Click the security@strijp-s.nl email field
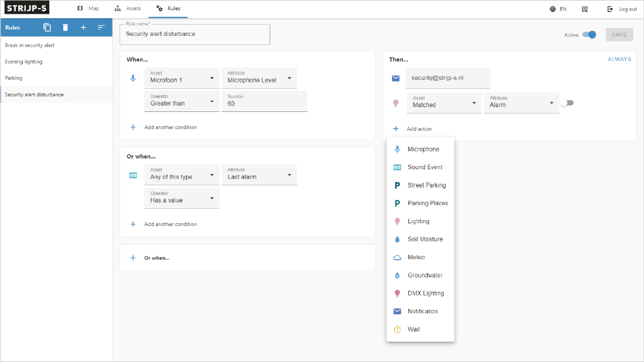Viewport: 644px width, 362px height. [x=448, y=78]
